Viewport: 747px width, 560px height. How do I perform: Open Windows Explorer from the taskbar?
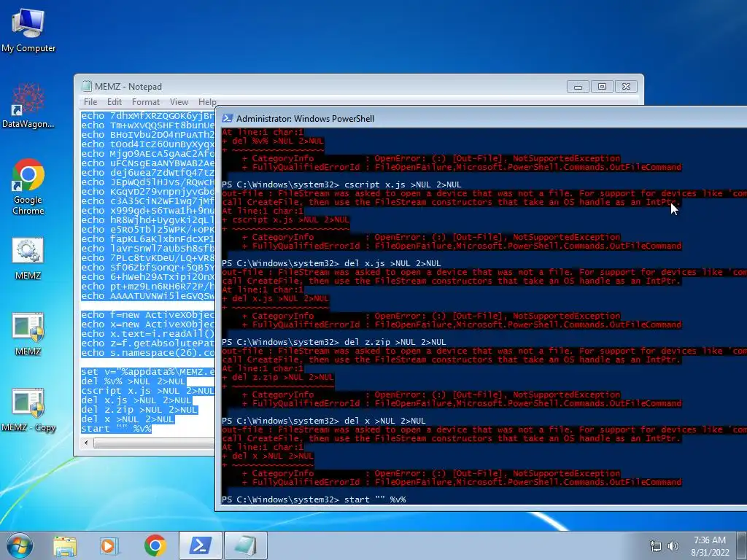coord(64,545)
